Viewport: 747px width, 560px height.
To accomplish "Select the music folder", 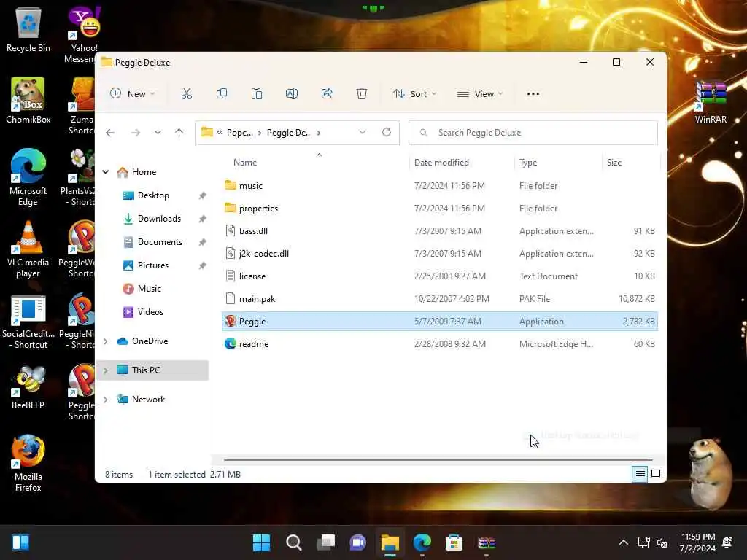I will (x=440, y=186).
